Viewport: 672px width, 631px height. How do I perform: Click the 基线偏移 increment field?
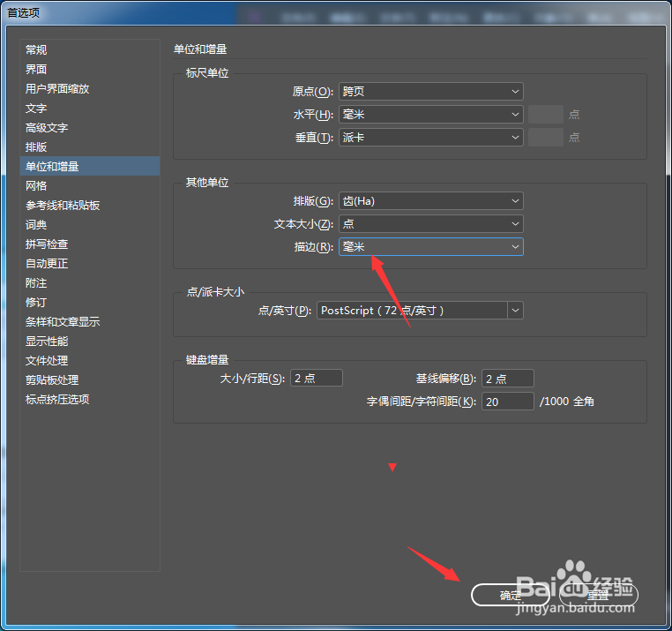pyautogui.click(x=508, y=379)
